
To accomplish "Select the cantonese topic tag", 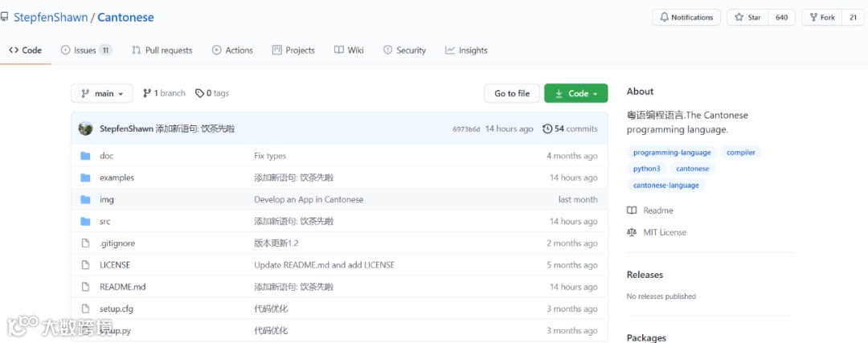I will (x=692, y=169).
